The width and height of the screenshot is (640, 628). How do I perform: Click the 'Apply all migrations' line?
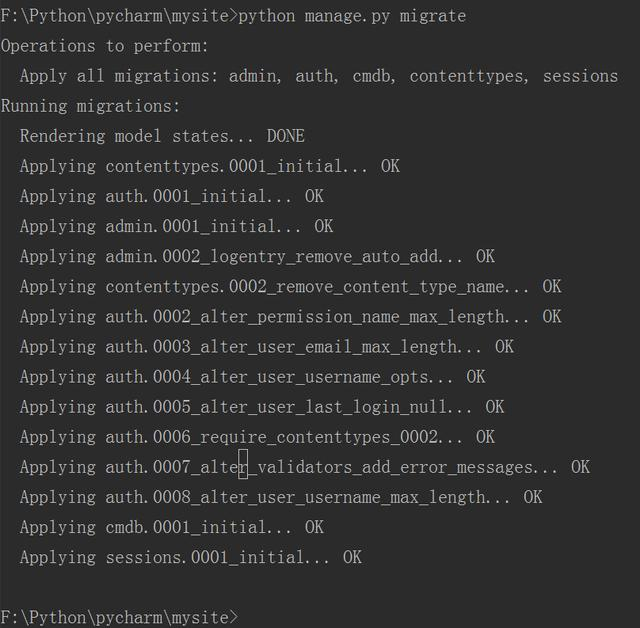(x=319, y=76)
